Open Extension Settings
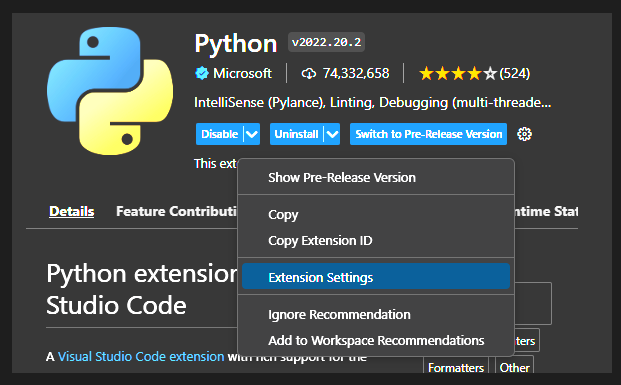Image resolution: width=621 pixels, height=385 pixels. point(376,276)
